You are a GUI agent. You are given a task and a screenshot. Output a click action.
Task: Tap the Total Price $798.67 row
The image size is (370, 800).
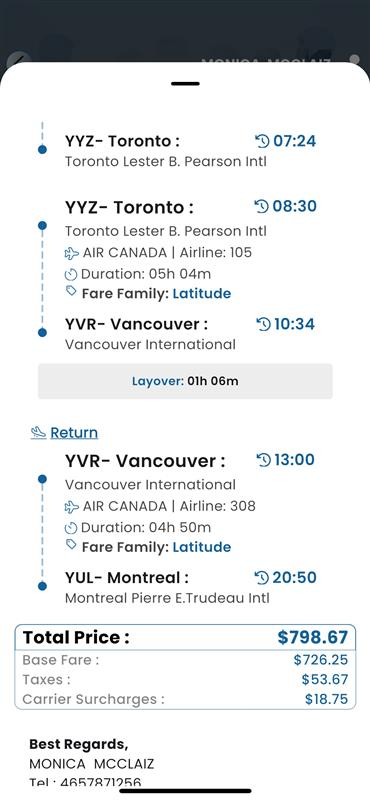pos(185,637)
